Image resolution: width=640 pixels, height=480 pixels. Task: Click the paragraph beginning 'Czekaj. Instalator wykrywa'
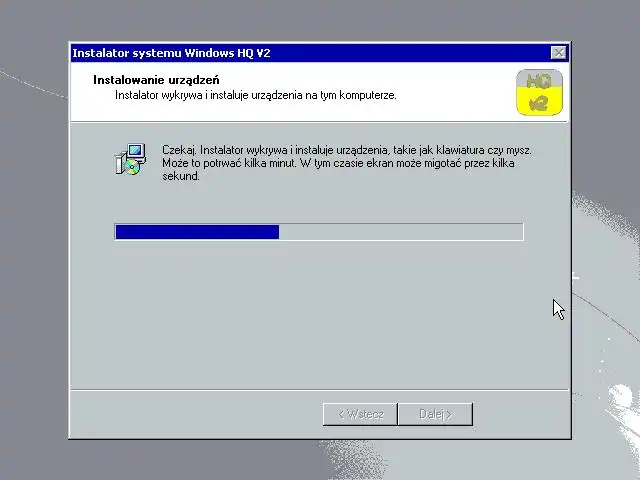click(347, 163)
